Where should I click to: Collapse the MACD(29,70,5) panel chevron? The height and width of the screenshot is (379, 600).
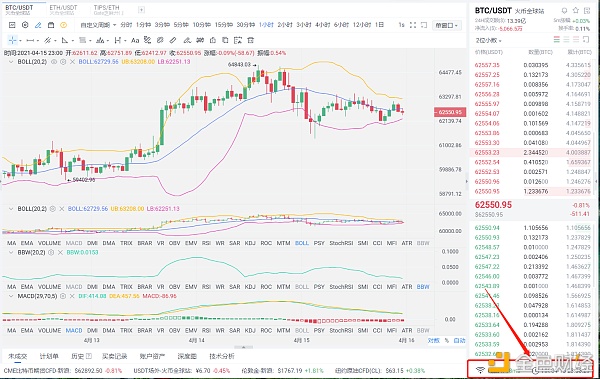pos(11,296)
